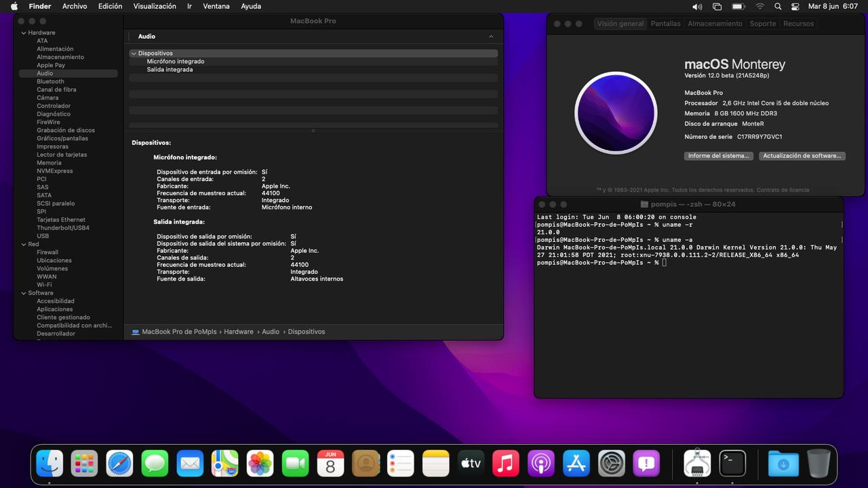Open Feedback Assistant in Dock

646,464
